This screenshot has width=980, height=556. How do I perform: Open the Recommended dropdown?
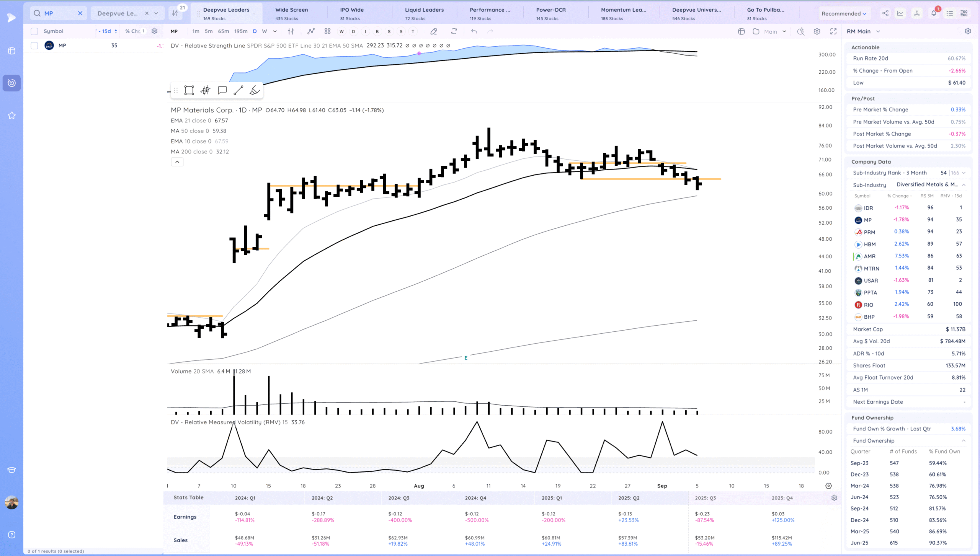[x=844, y=14]
